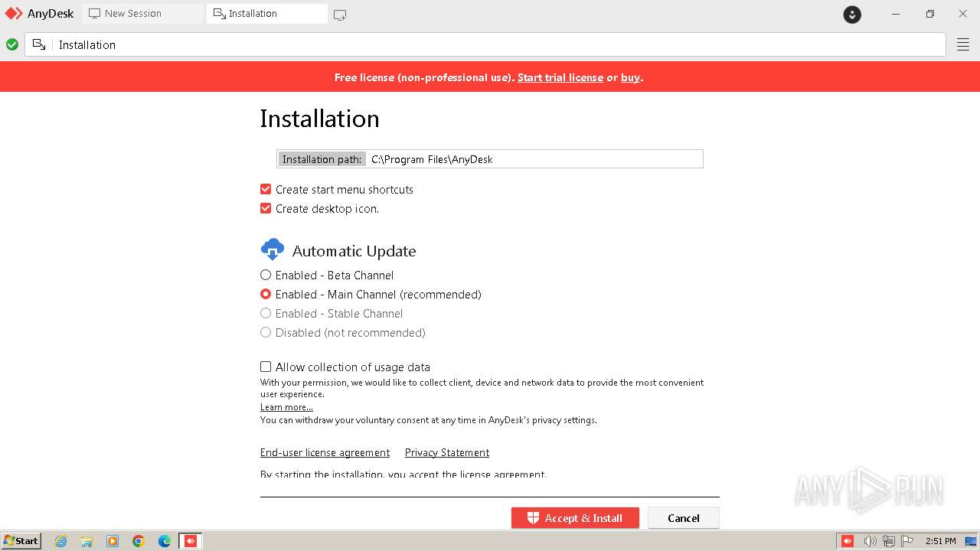Select Enabled - Main Channel (recommended)

tap(266, 294)
